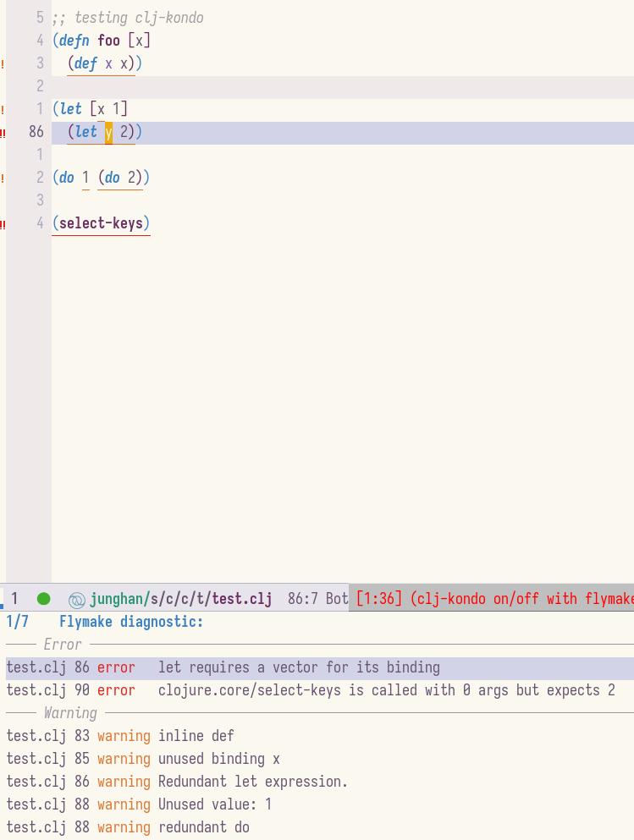Click the green status dot in modeline
This screenshot has height=840, width=634.
click(44, 599)
